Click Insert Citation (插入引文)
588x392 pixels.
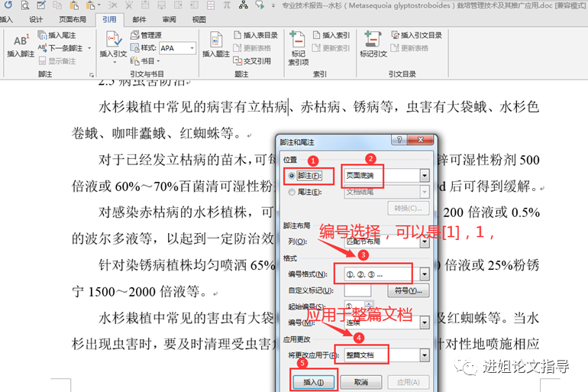pos(113,46)
